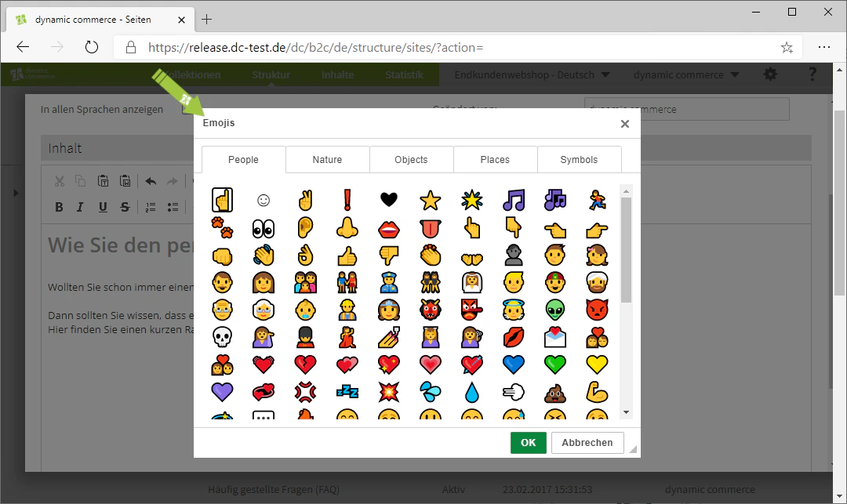
Task: Choose the ear emoji
Action: tap(305, 228)
